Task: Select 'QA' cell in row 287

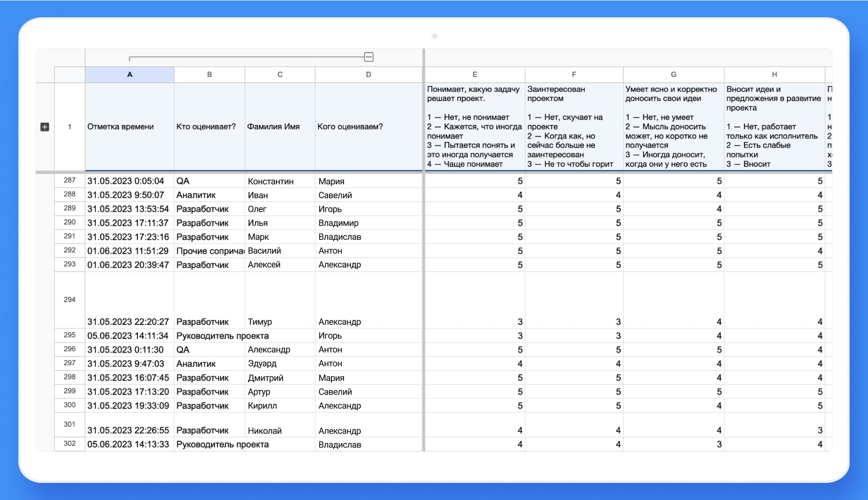Action: [x=209, y=181]
